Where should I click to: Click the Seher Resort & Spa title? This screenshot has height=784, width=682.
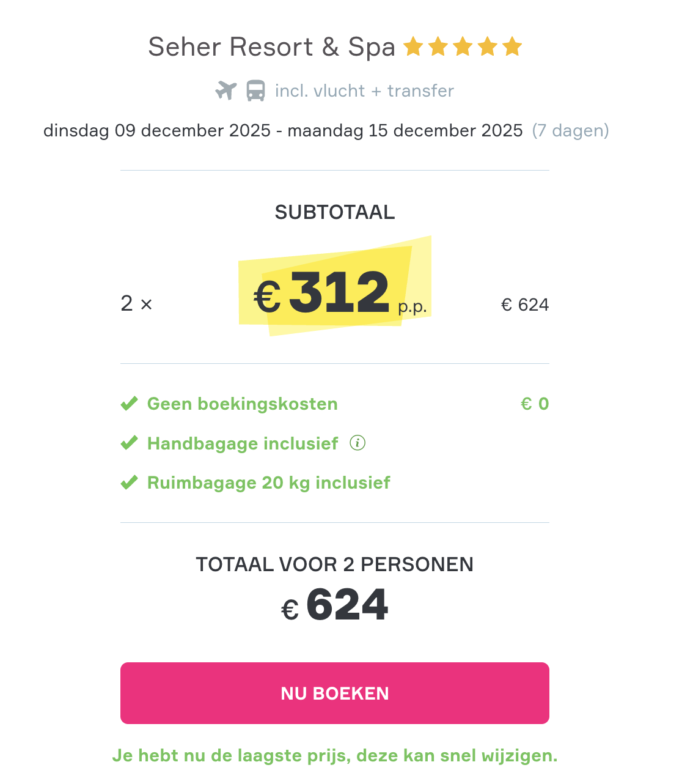pyautogui.click(x=271, y=47)
